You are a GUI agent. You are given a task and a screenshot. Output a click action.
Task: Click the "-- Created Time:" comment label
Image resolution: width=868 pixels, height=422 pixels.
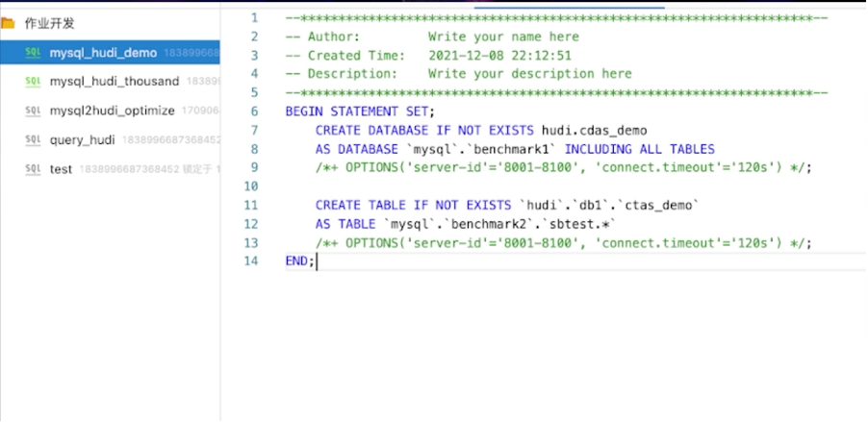tap(345, 56)
